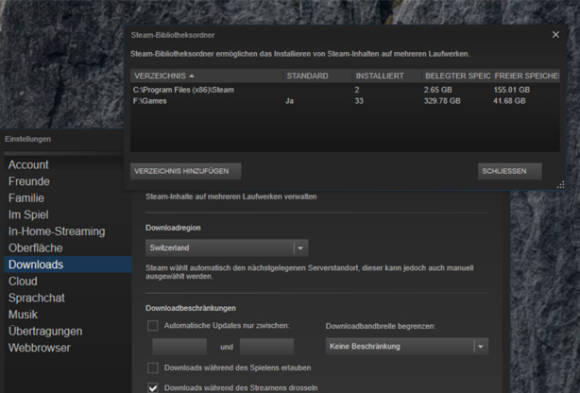This screenshot has height=393, width=580.
Task: Click the BELEGTER SPEICHER column header
Action: [457, 76]
